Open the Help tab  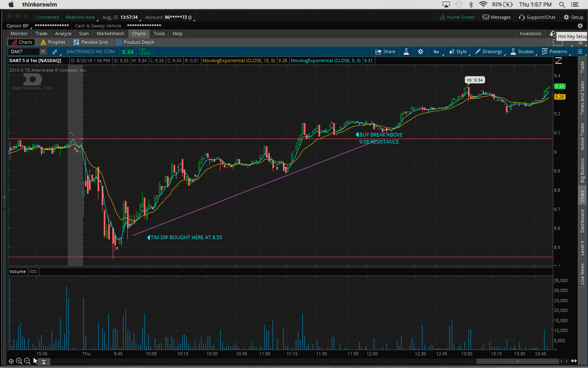click(x=178, y=34)
